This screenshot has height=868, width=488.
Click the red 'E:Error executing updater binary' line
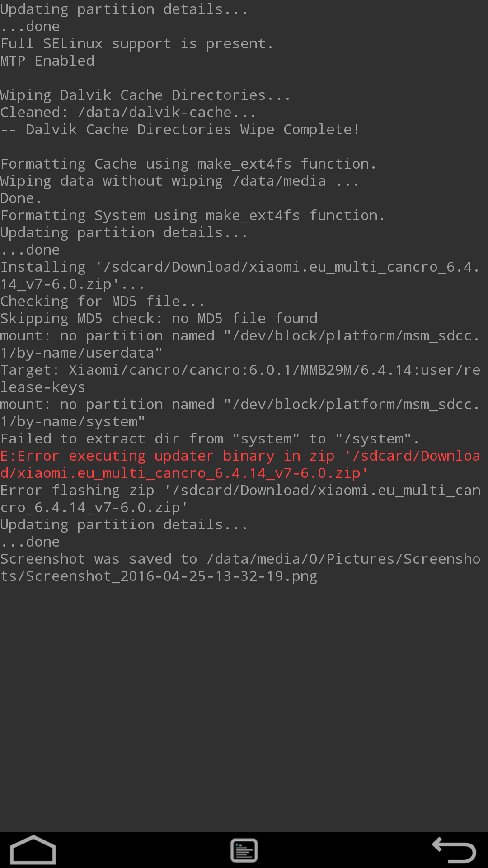pyautogui.click(x=239, y=464)
